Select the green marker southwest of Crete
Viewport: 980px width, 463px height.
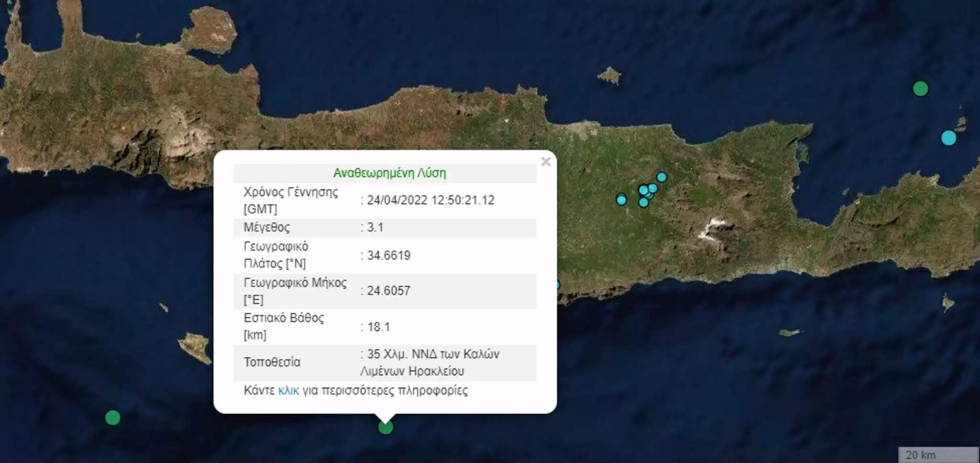tap(114, 418)
